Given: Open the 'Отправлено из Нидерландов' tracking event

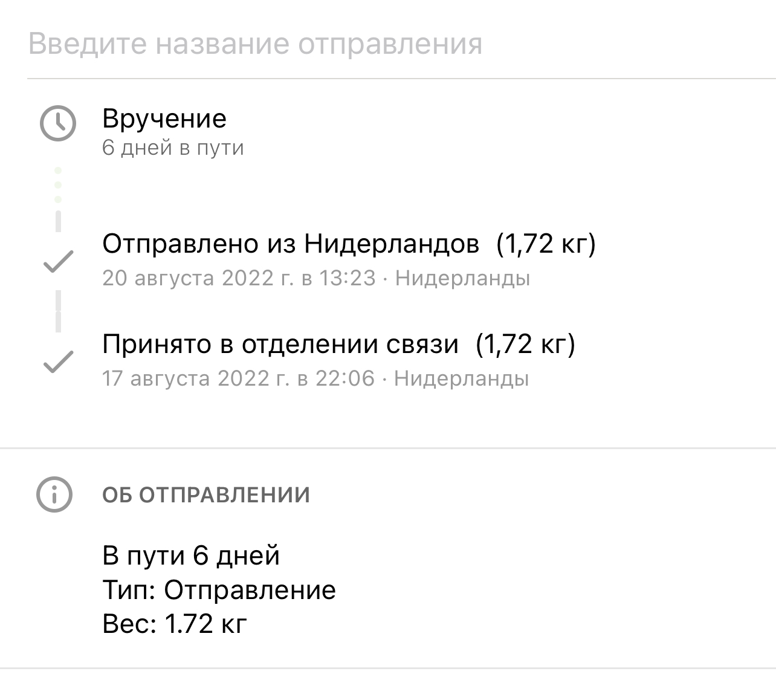Looking at the screenshot, I should [x=291, y=244].
